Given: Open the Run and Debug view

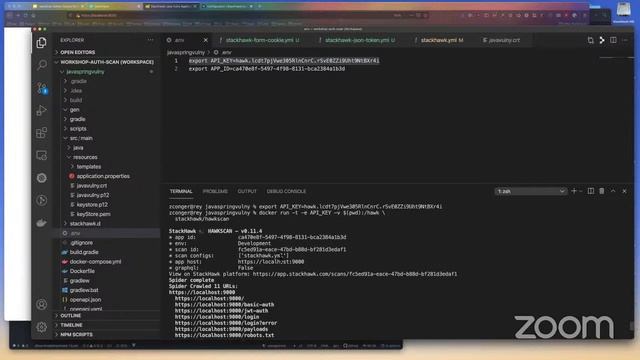Looking at the screenshot, I should 41,110.
